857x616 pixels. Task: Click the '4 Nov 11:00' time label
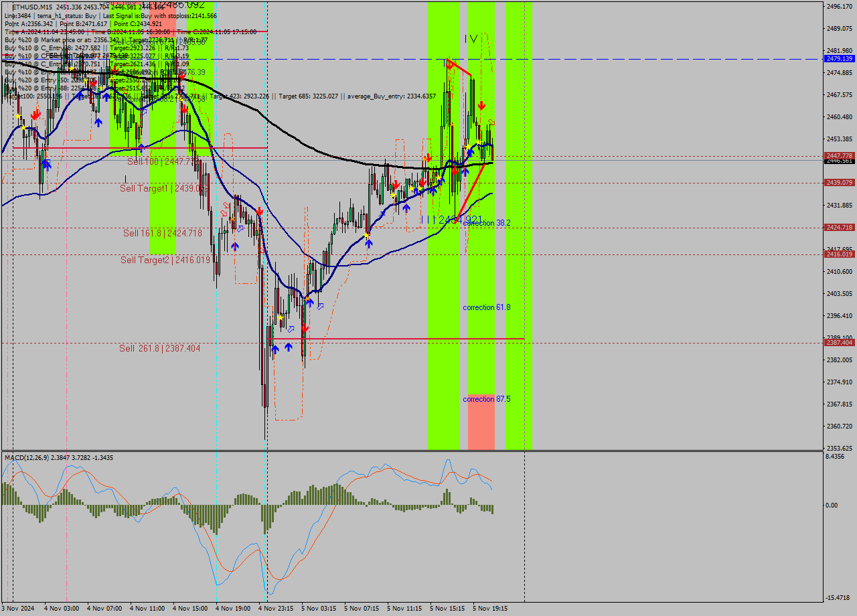pyautogui.click(x=147, y=609)
